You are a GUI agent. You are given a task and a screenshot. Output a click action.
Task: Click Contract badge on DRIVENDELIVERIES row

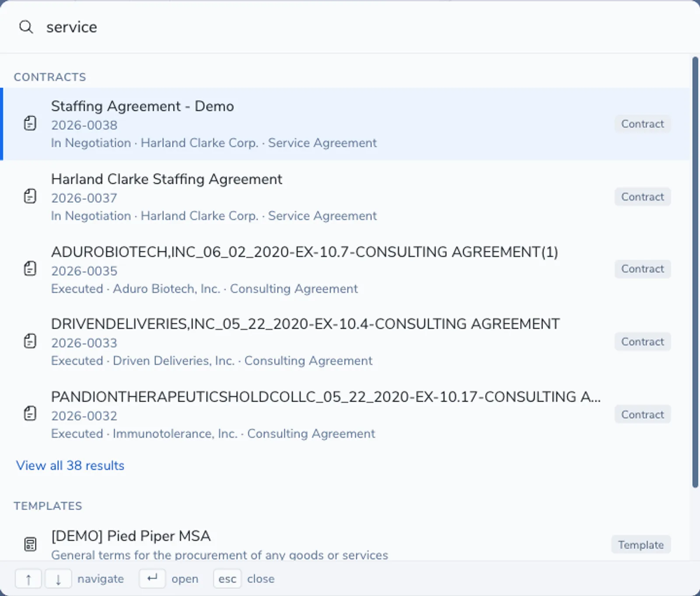point(642,342)
